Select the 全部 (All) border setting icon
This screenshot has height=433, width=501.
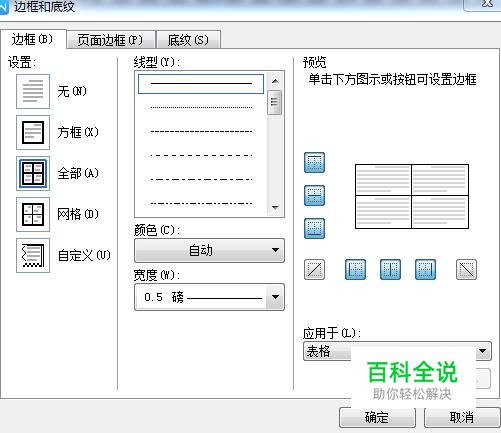(33, 173)
